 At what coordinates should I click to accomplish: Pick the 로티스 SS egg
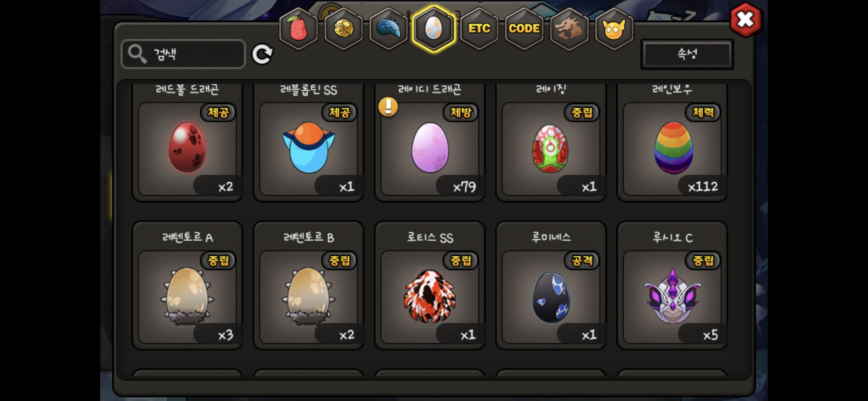[x=430, y=285]
